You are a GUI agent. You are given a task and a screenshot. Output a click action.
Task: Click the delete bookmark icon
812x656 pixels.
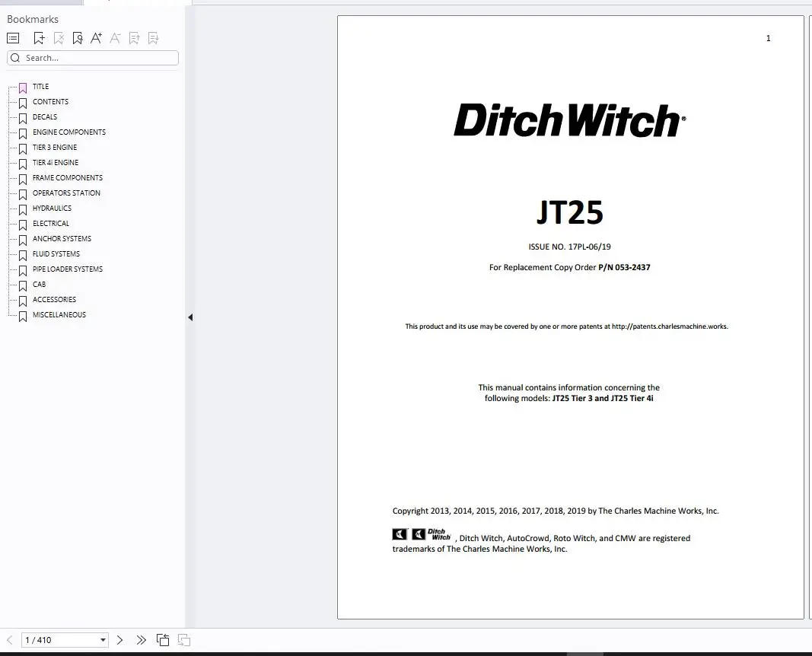point(58,37)
